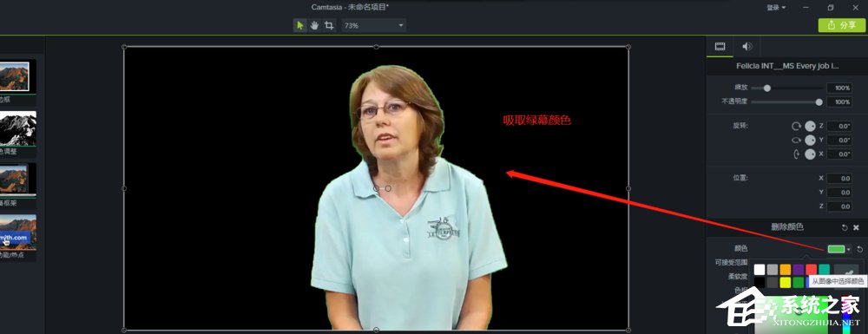Pick the yellow preset swatch
868x334 pixels.
(x=785, y=283)
